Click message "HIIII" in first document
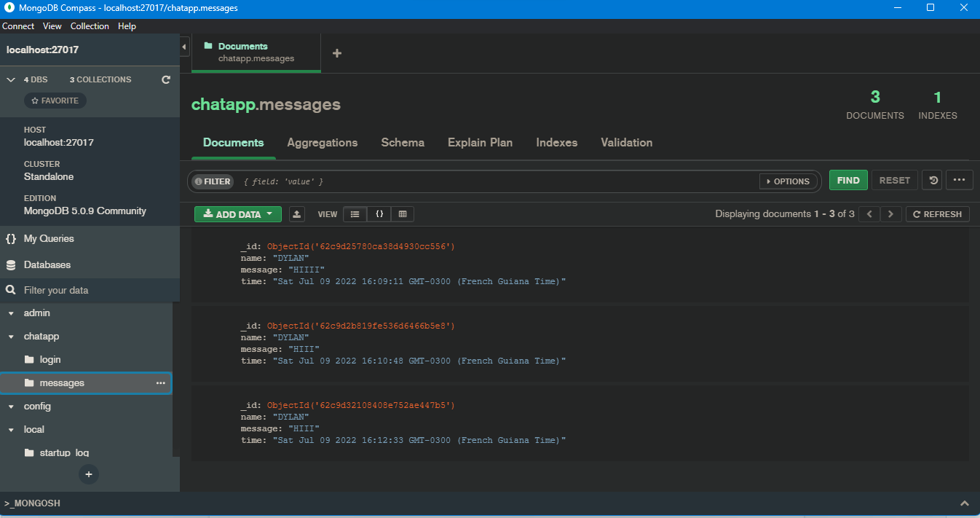The height and width of the screenshot is (518, 980). (x=307, y=270)
